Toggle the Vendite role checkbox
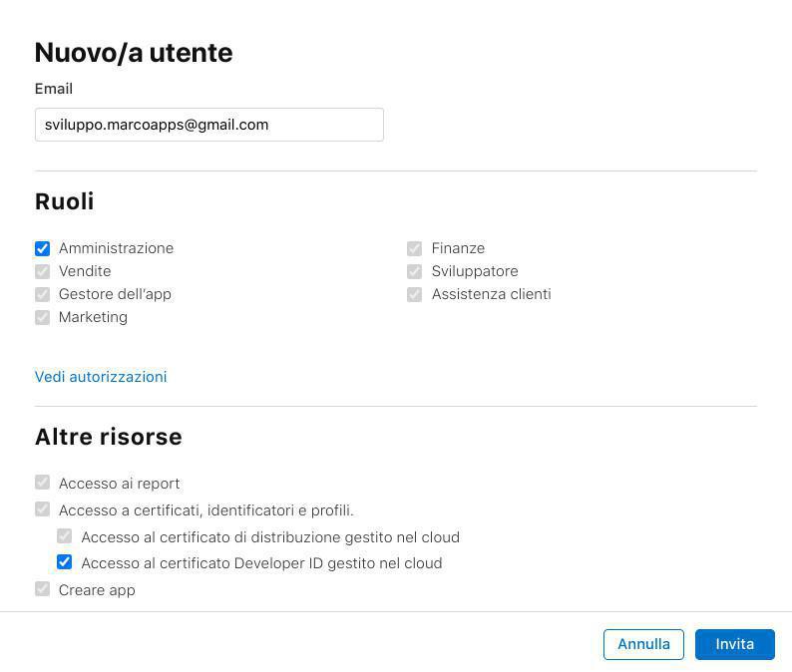 tap(42, 271)
